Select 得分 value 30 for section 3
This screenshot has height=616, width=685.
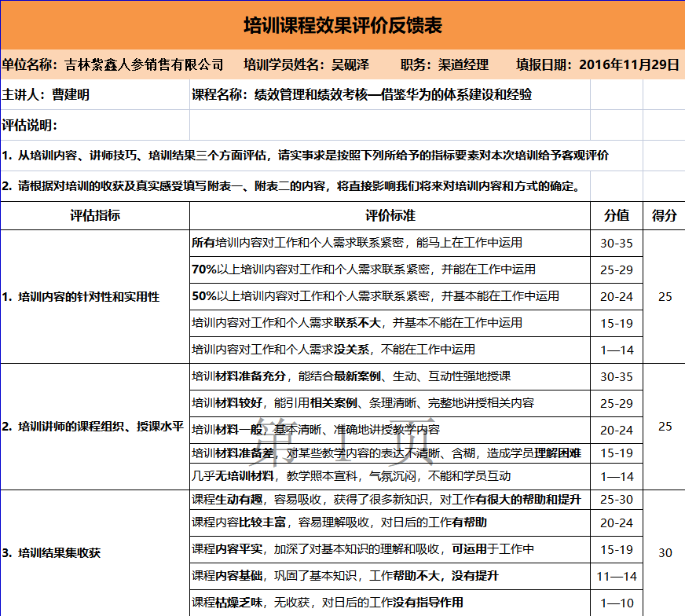point(665,553)
